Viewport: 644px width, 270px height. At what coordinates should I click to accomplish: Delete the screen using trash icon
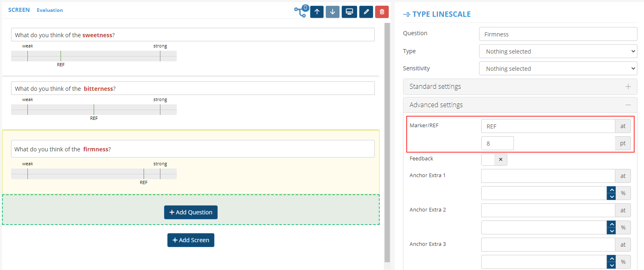(x=382, y=12)
